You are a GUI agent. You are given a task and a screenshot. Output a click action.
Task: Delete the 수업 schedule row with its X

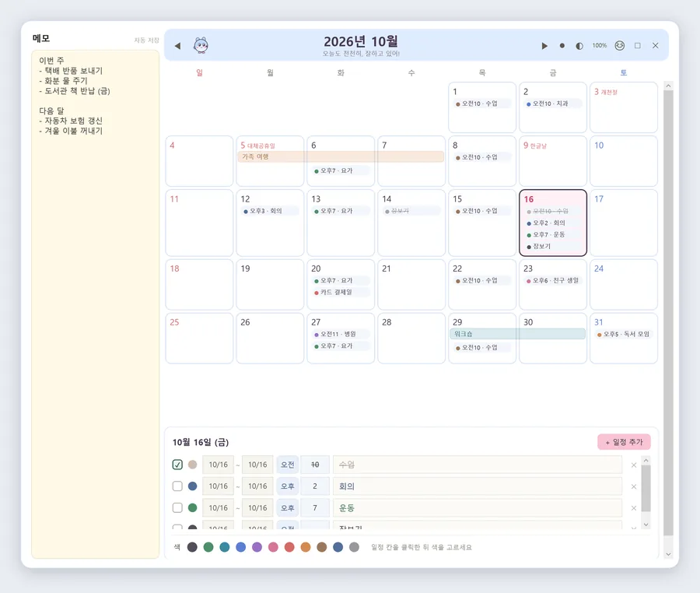634,465
